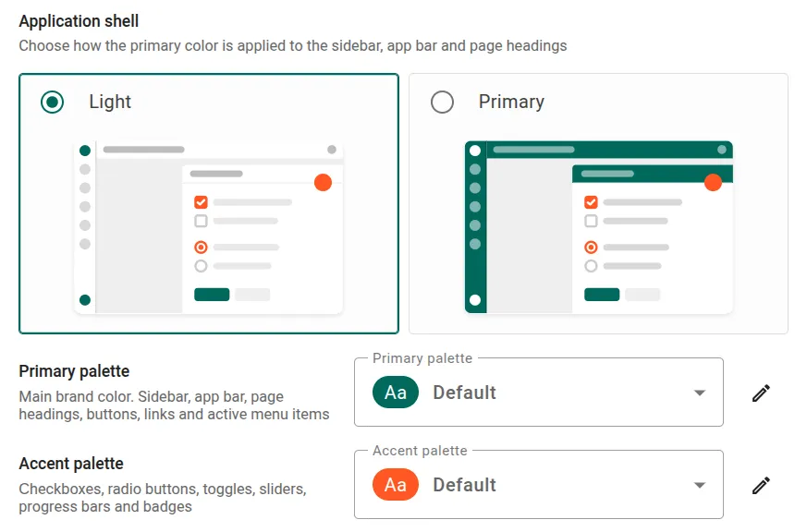Viewport: 807px width, 532px height.
Task: Click the 'Primary' option label
Action: 511,102
